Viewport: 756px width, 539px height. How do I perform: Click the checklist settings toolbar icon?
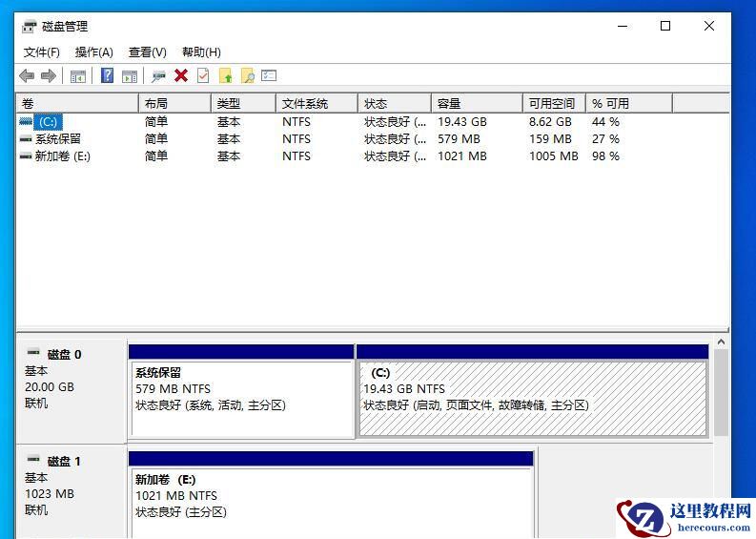click(269, 75)
